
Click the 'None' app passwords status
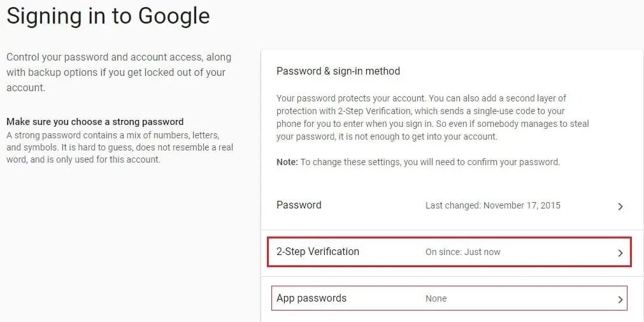click(436, 298)
